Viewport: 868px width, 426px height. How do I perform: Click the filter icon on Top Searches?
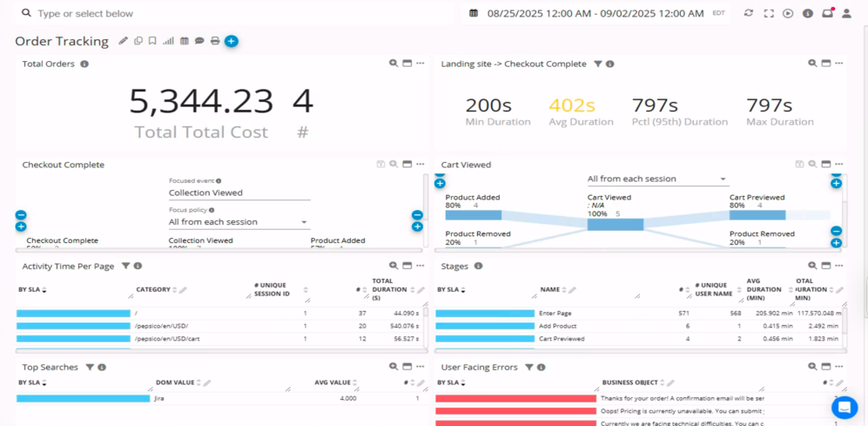(x=90, y=367)
